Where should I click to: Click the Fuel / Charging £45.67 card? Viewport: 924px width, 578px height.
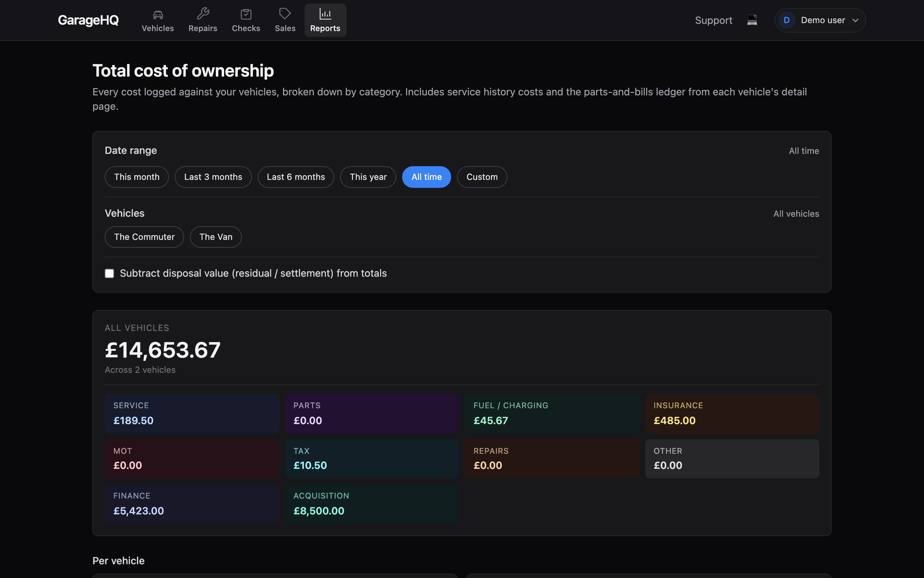tap(552, 413)
